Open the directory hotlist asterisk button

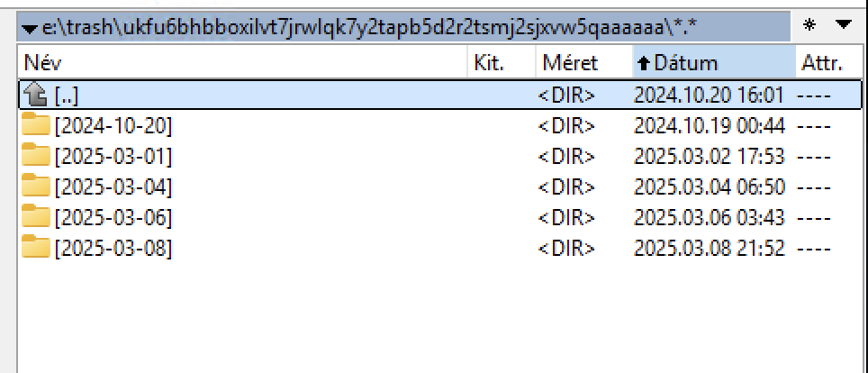(x=810, y=24)
